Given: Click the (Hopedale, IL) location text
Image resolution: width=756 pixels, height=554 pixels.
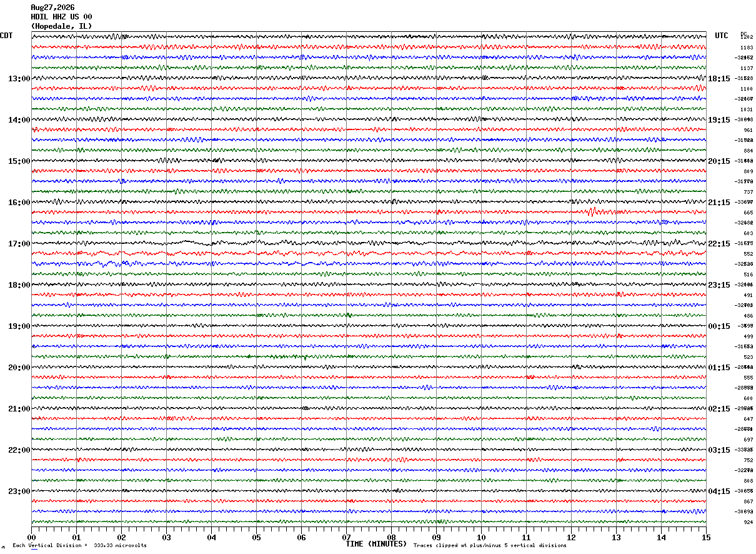Looking at the screenshot, I should [61, 26].
